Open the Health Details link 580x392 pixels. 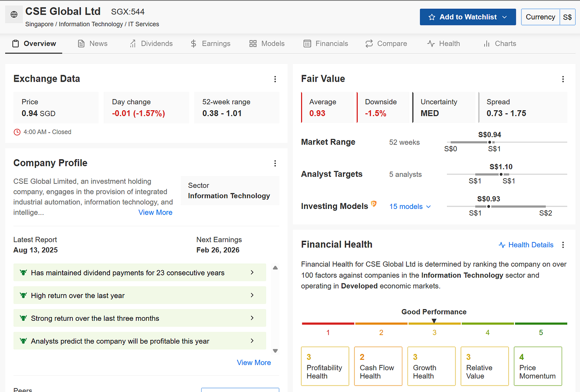(x=526, y=245)
